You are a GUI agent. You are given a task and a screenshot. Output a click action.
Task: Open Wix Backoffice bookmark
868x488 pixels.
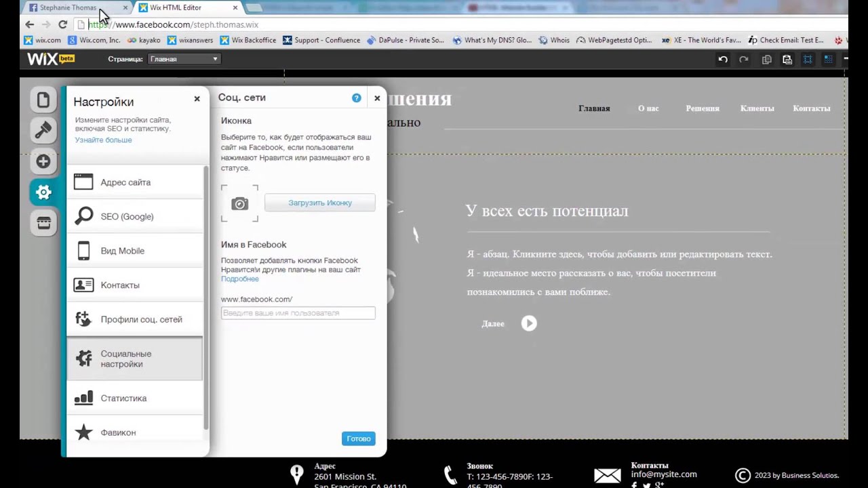point(248,40)
